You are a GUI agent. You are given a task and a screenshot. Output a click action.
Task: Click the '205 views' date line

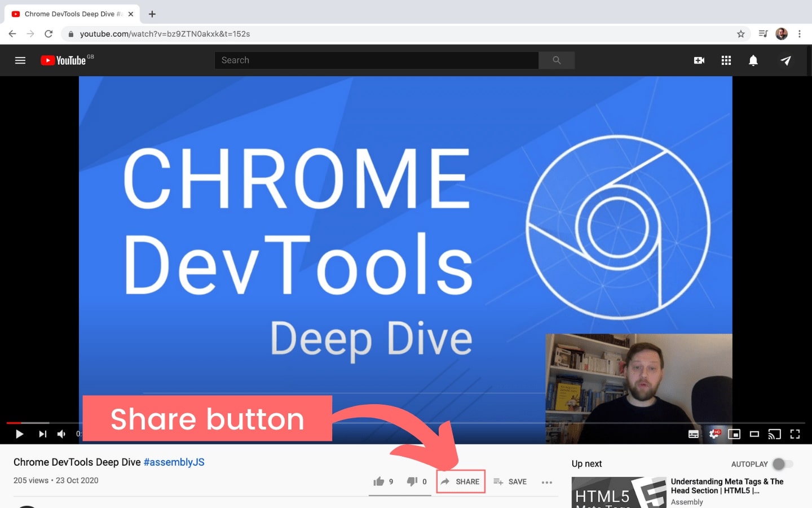click(56, 480)
